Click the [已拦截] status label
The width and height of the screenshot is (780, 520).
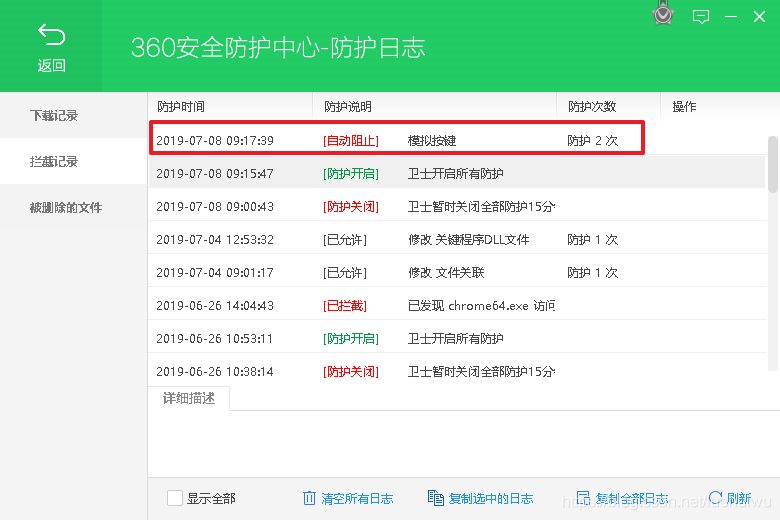point(345,306)
